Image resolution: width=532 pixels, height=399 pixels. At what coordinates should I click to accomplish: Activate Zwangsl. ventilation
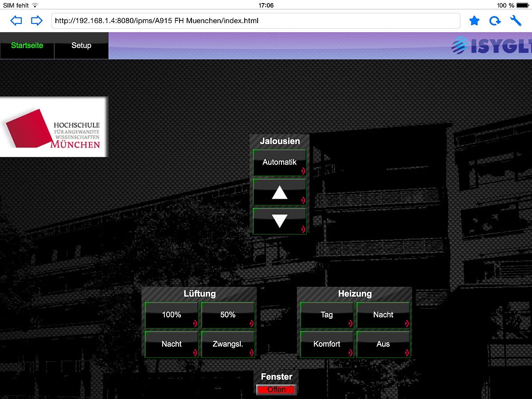[x=228, y=344]
